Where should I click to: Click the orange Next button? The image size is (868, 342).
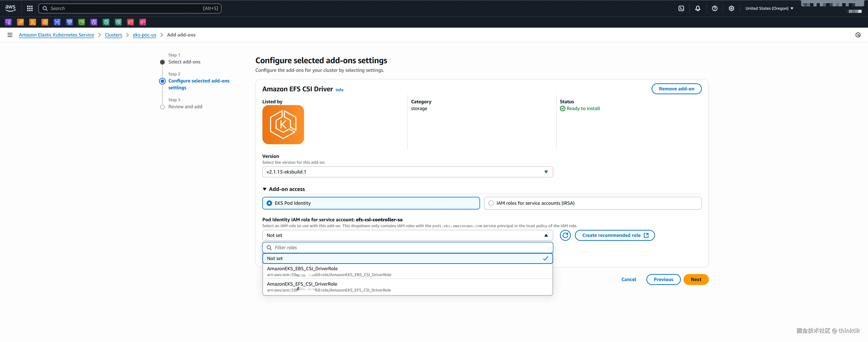tap(696, 279)
